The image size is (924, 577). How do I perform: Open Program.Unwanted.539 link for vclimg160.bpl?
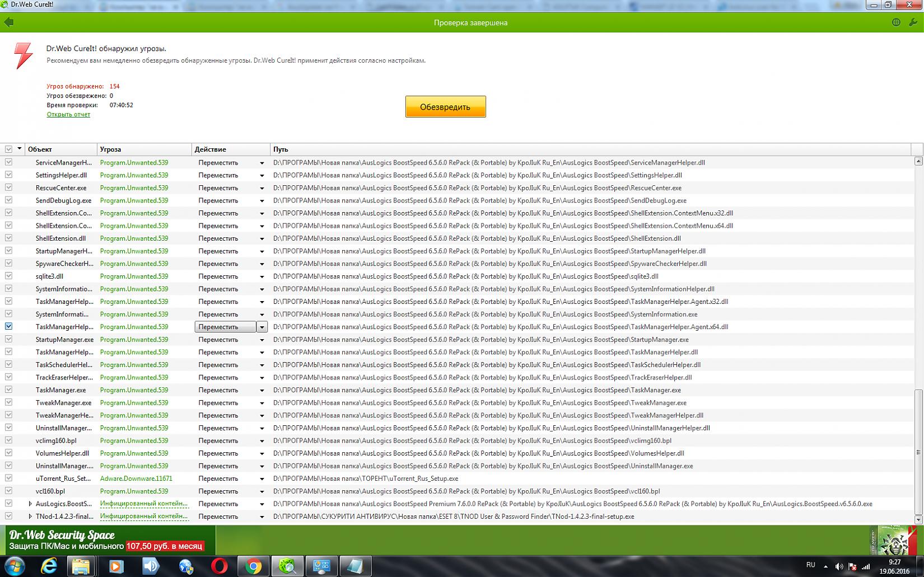pyautogui.click(x=134, y=440)
